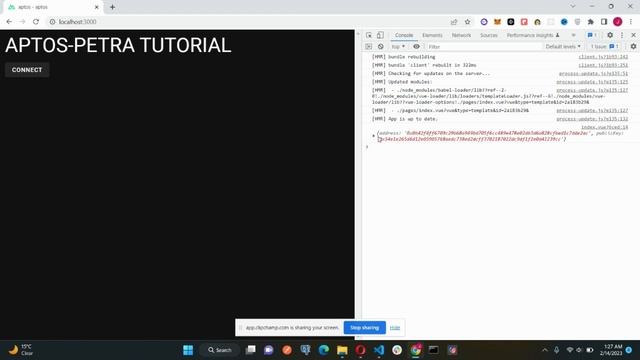The width and height of the screenshot is (640, 360).
Task: Open the purple circle extension icon
Action: (x=484, y=22)
